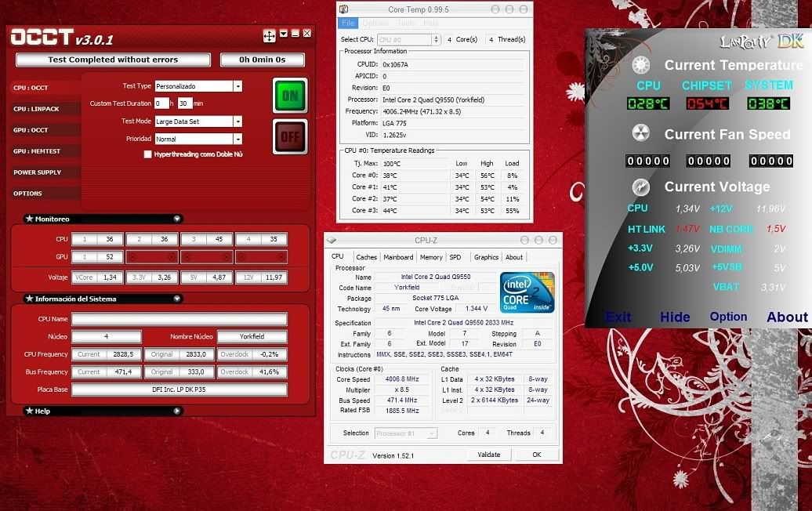Image resolution: width=812 pixels, height=511 pixels.
Task: Click Exit in the LanParty DK panel
Action: click(x=618, y=317)
